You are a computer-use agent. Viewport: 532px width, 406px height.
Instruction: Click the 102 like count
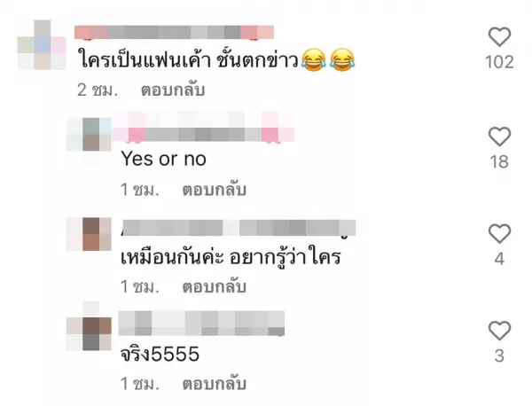coord(499,62)
